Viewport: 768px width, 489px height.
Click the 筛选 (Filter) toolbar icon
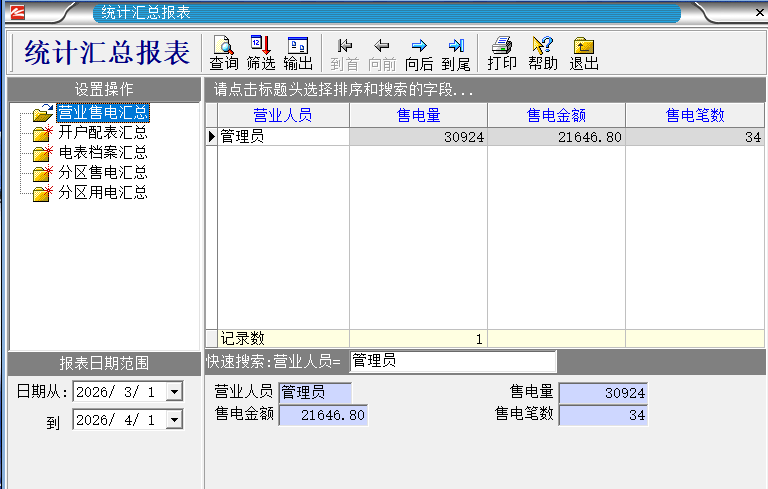pyautogui.click(x=261, y=53)
